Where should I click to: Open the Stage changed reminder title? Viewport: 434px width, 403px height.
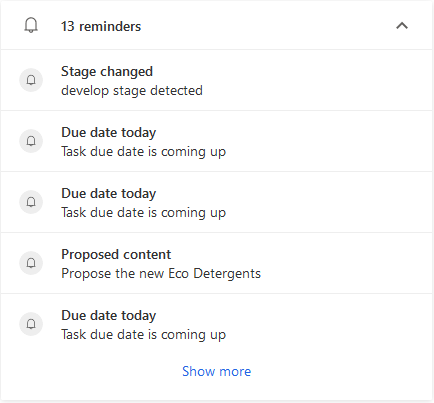point(107,71)
